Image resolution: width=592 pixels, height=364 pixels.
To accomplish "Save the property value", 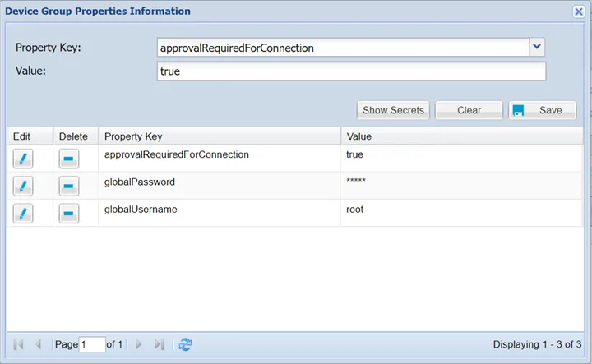I will point(543,110).
